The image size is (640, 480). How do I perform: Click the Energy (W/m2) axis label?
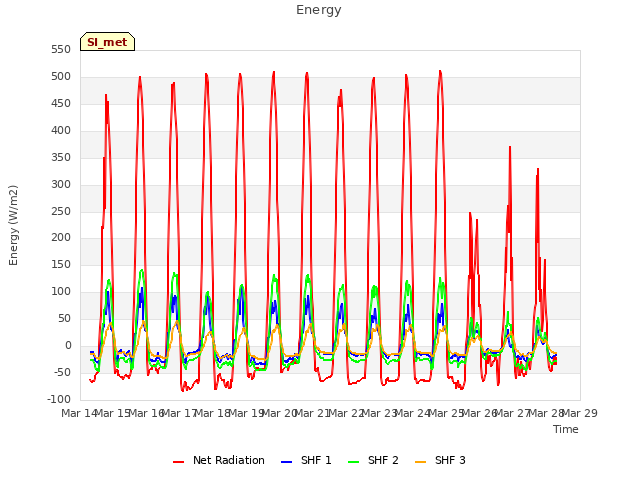[x=13, y=225]
